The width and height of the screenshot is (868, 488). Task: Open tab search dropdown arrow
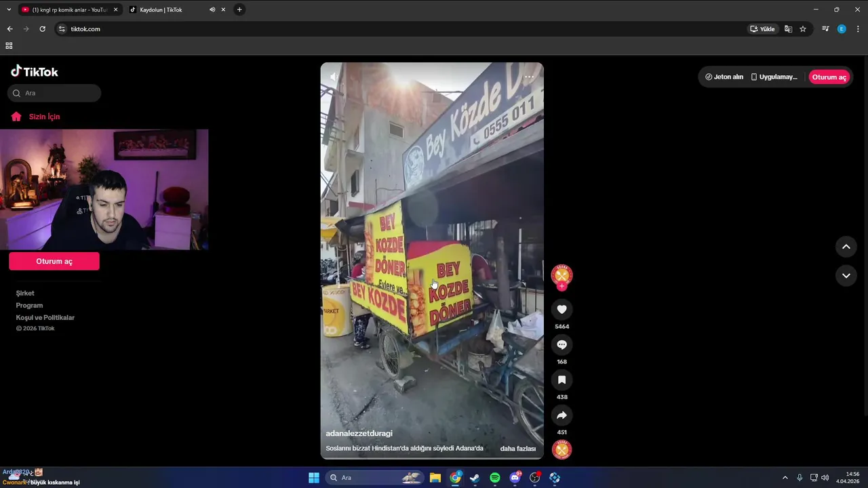click(9, 9)
